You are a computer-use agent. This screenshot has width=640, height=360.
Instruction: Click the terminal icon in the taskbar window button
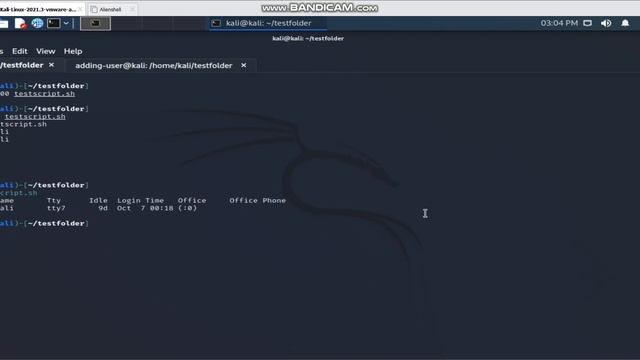[216, 23]
